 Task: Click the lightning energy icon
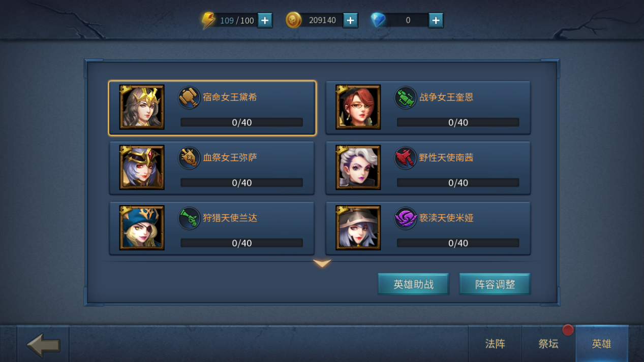coord(208,20)
